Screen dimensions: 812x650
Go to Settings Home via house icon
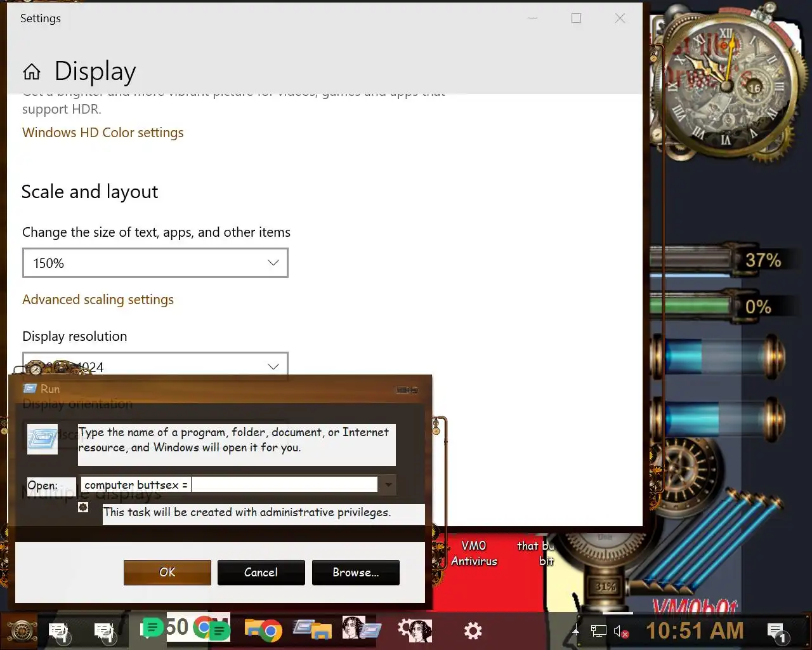[32, 72]
